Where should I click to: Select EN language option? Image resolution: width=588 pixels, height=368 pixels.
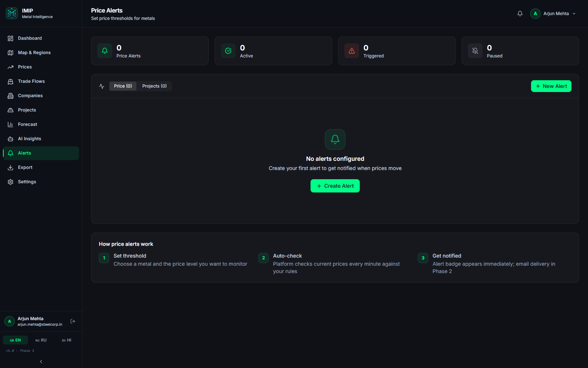[15, 340]
